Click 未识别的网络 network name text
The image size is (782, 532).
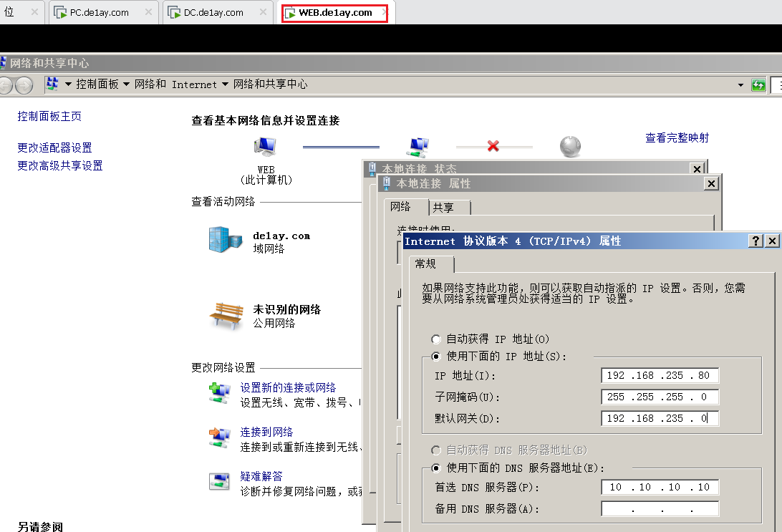click(x=286, y=309)
